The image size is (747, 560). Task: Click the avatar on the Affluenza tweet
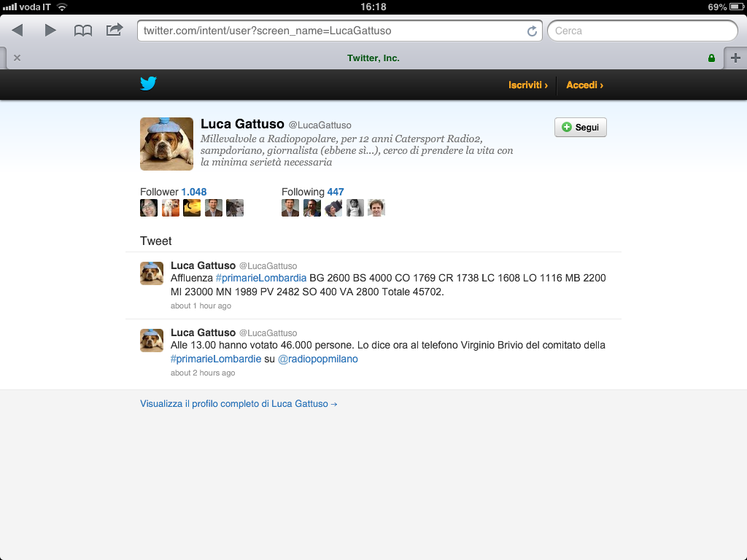coord(152,273)
